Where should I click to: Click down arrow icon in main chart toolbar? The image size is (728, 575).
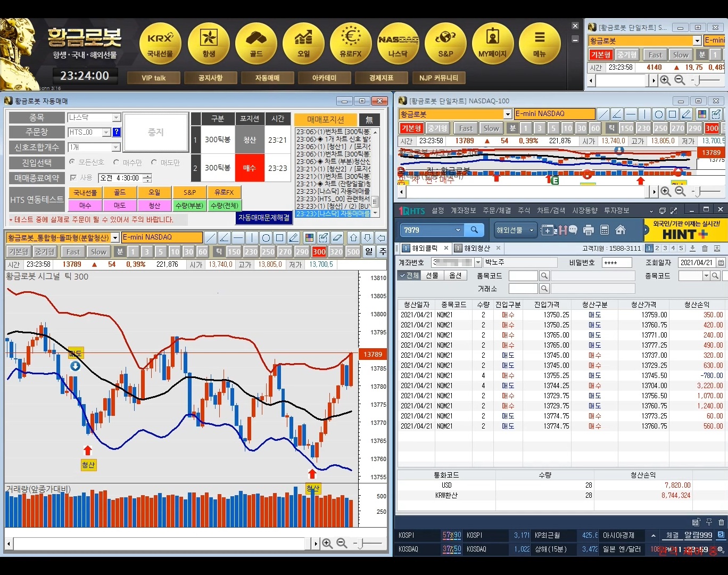[368, 237]
